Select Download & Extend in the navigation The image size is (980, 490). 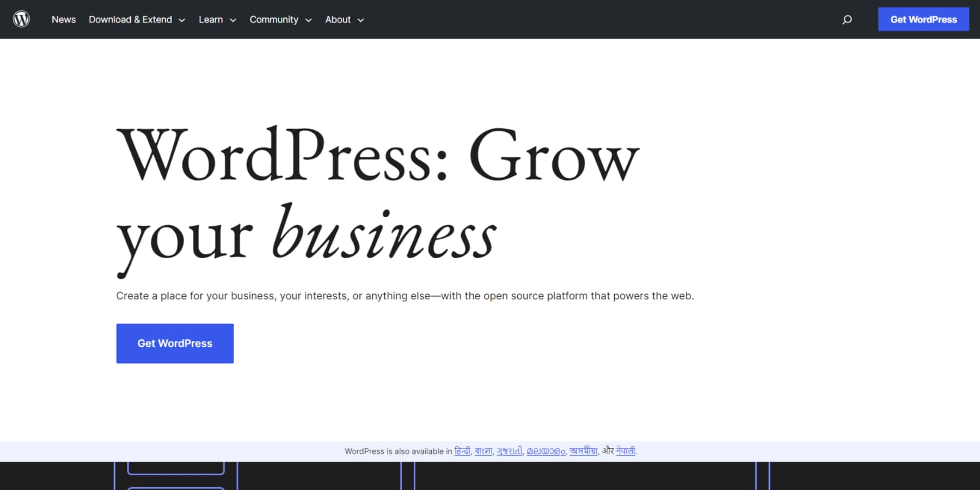130,19
